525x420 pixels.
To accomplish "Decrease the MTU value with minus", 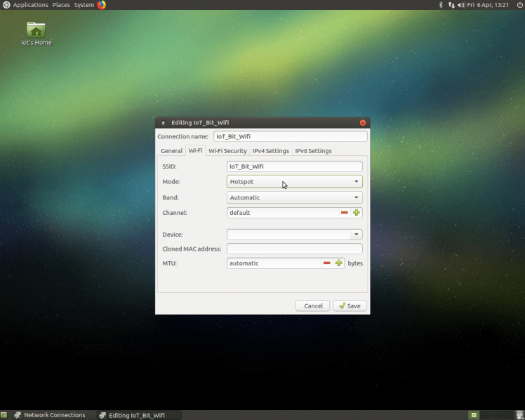I will coord(327,263).
